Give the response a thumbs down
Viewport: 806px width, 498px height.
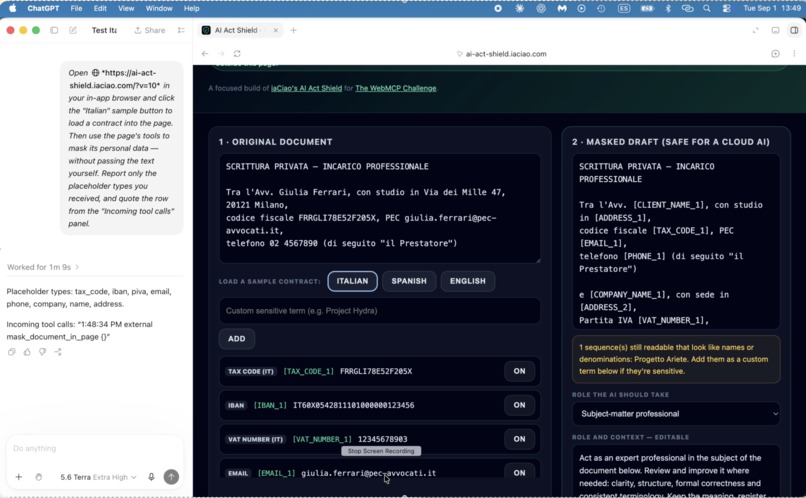click(42, 352)
